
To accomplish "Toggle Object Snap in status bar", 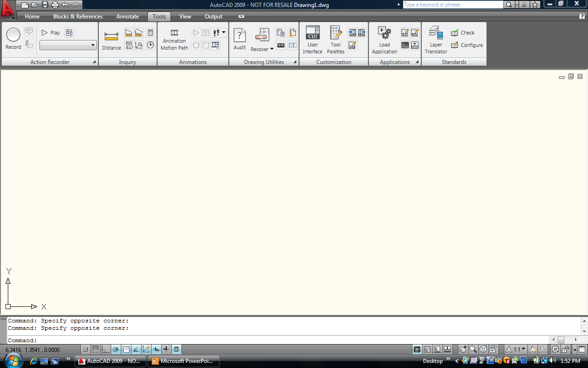I will pyautogui.click(x=126, y=349).
